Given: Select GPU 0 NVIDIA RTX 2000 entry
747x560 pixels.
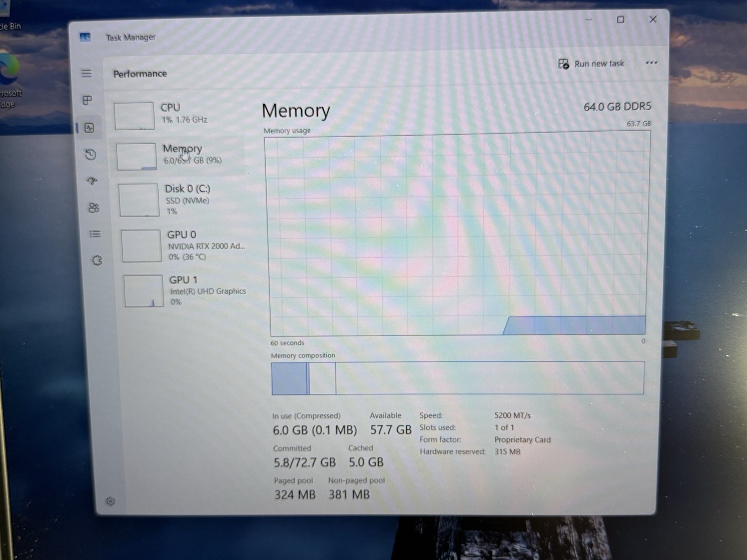Looking at the screenshot, I should 182,245.
